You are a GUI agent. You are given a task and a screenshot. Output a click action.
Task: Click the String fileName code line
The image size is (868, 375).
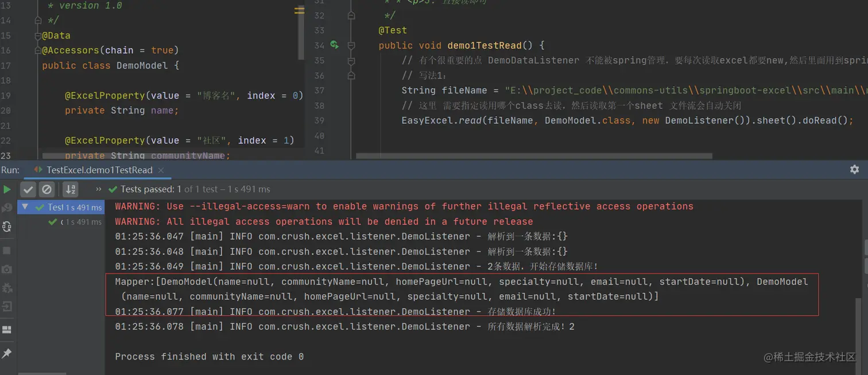[x=634, y=90]
